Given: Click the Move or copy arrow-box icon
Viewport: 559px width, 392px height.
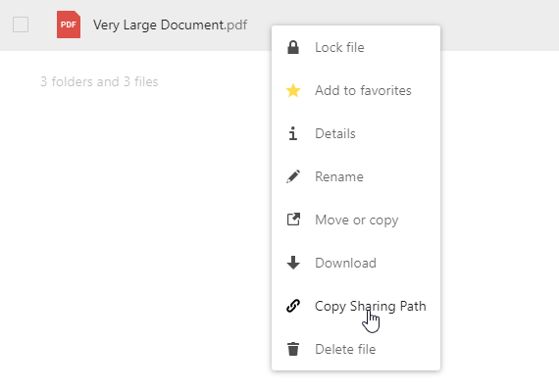Looking at the screenshot, I should tap(293, 220).
